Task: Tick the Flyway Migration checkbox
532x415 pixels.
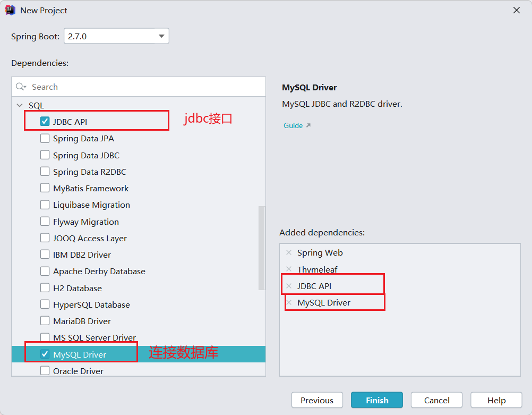Action: pyautogui.click(x=45, y=222)
